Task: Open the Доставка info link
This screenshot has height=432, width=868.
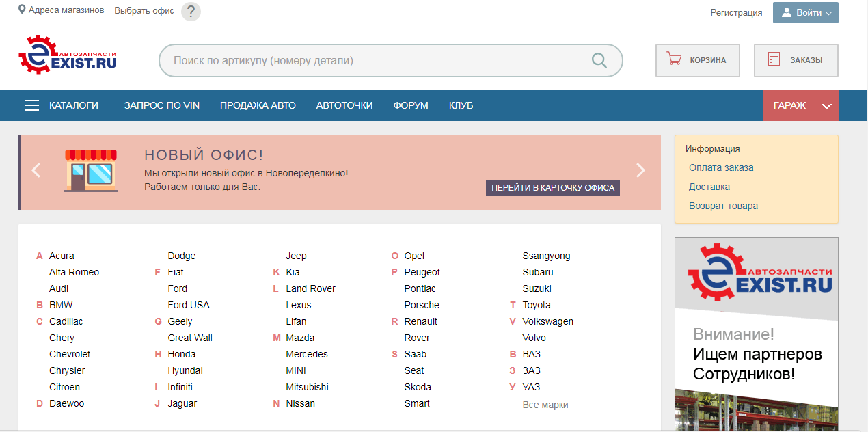Action: pos(709,187)
